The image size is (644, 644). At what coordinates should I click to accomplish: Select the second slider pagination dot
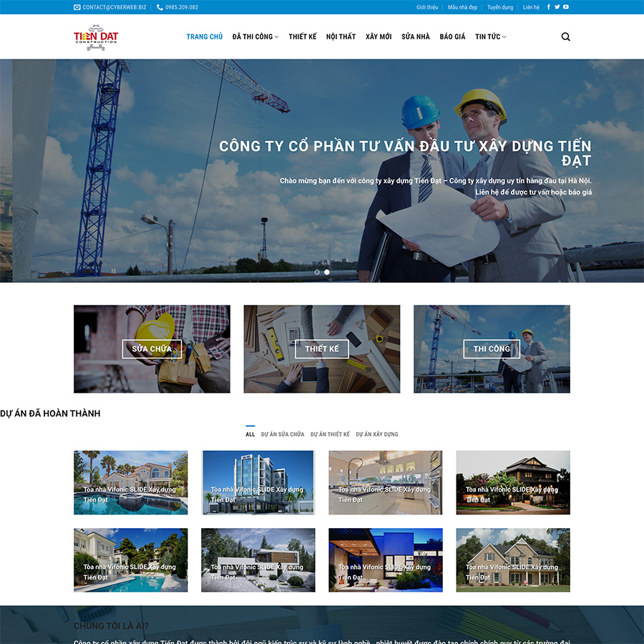coord(327,272)
